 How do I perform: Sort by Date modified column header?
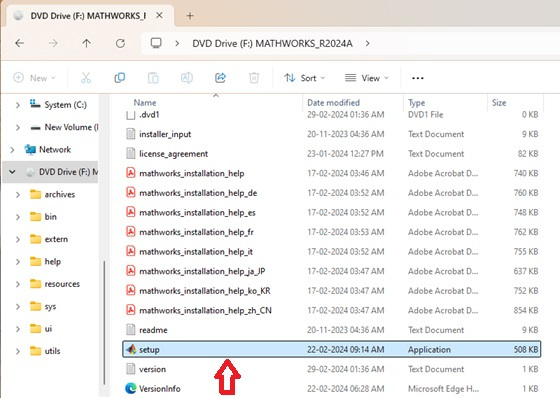353,103
